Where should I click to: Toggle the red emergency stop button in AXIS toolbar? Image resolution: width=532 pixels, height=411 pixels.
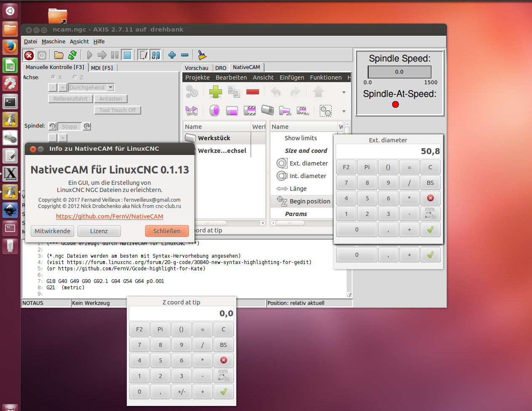29,55
